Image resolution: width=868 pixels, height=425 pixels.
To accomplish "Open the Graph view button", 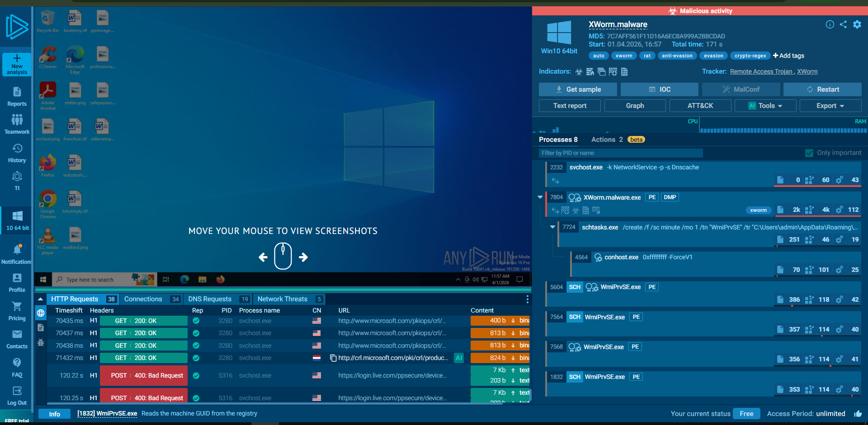I will [635, 106].
